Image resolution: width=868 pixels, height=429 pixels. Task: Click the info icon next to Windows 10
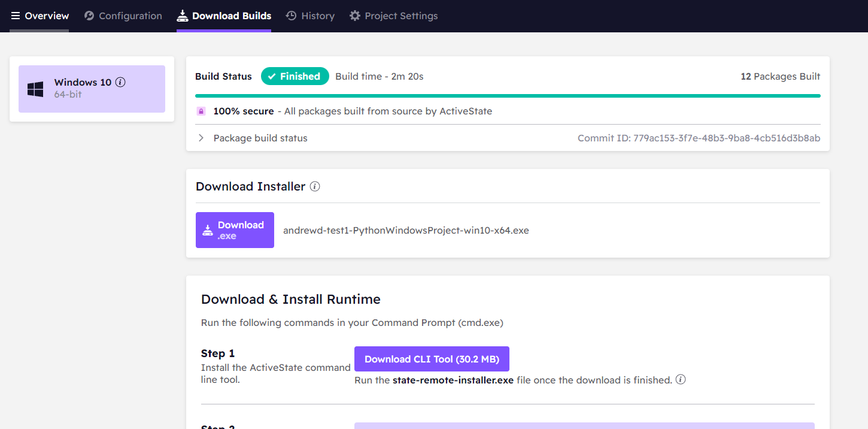pos(120,83)
